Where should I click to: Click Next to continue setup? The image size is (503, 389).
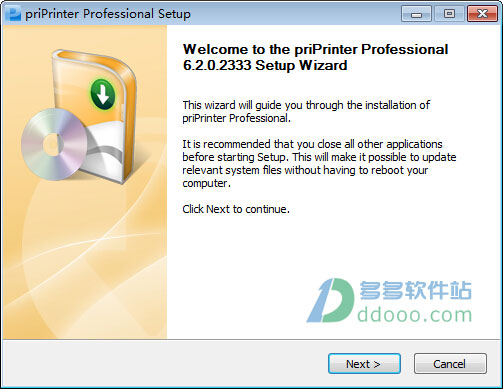click(364, 364)
